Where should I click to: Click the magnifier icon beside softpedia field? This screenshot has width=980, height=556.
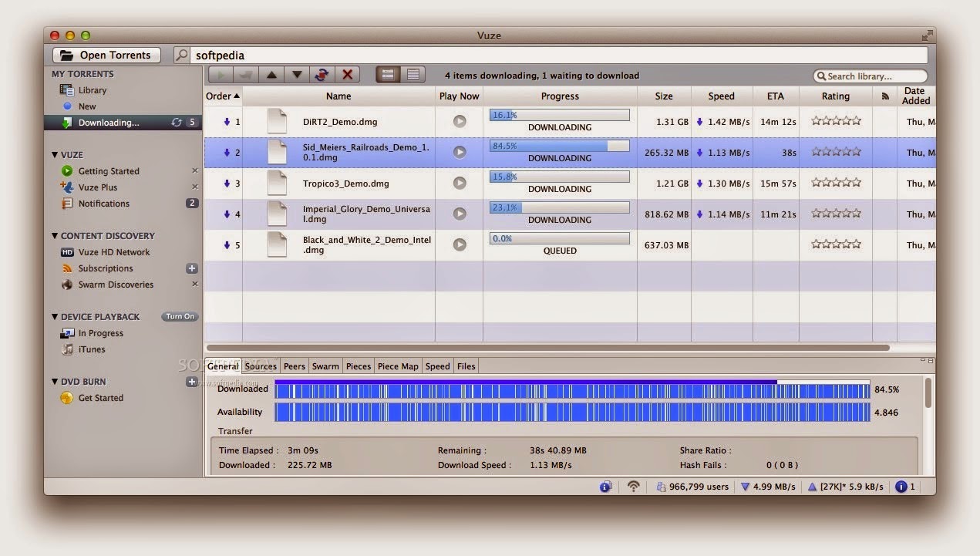[181, 55]
